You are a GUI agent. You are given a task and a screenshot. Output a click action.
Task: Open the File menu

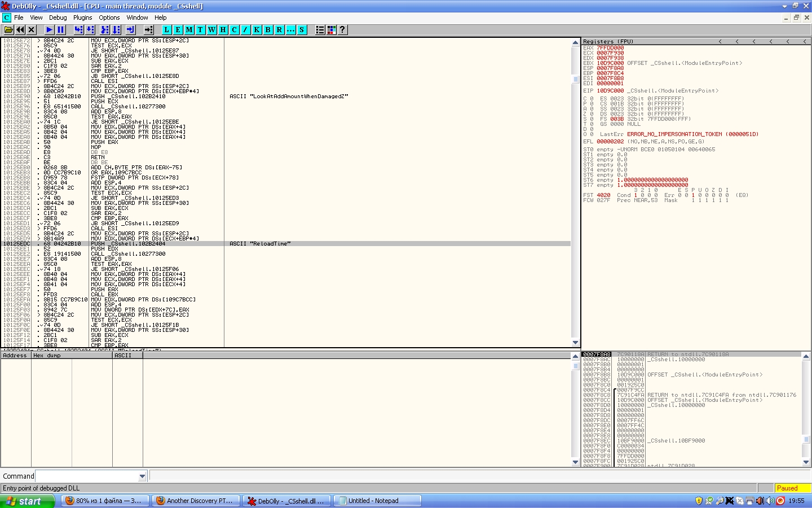(19, 17)
